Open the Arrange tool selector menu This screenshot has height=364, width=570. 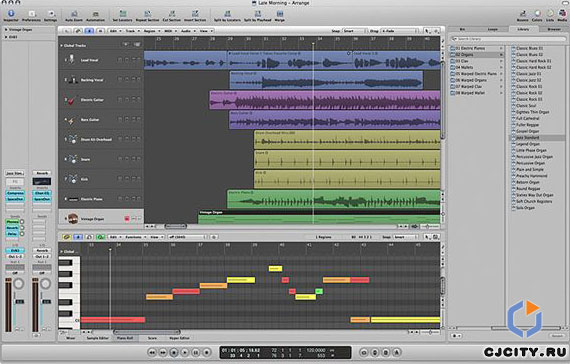(x=429, y=31)
